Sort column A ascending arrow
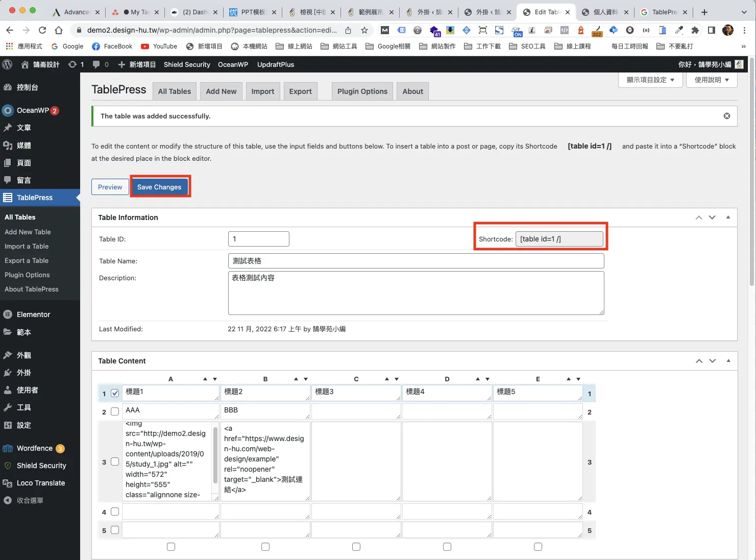This screenshot has width=756, height=560. pyautogui.click(x=205, y=379)
